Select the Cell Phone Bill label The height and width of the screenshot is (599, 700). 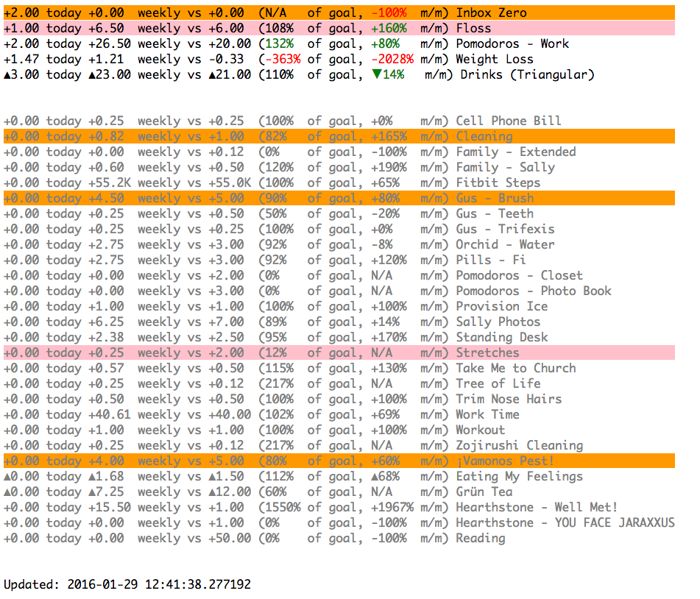(x=508, y=121)
